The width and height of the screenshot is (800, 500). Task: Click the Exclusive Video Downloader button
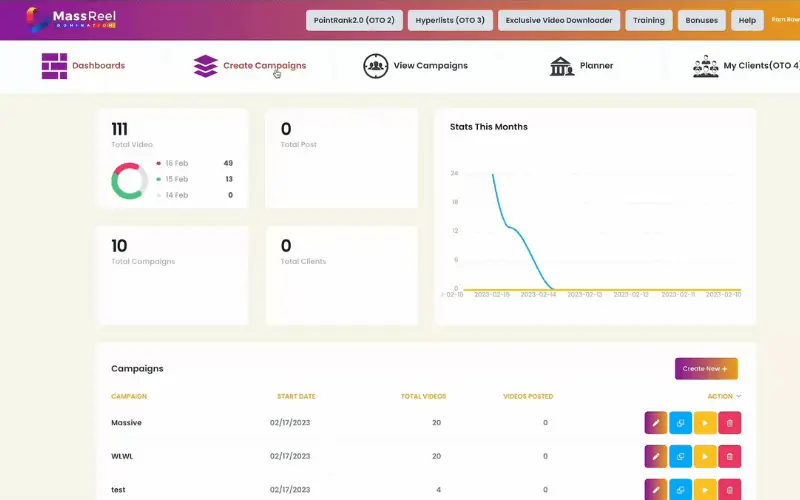(x=559, y=20)
